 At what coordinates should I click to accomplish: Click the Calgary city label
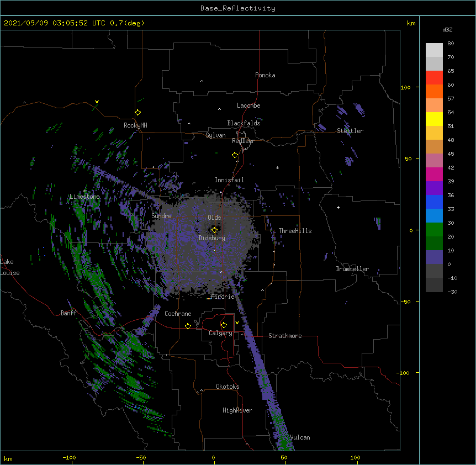click(220, 333)
